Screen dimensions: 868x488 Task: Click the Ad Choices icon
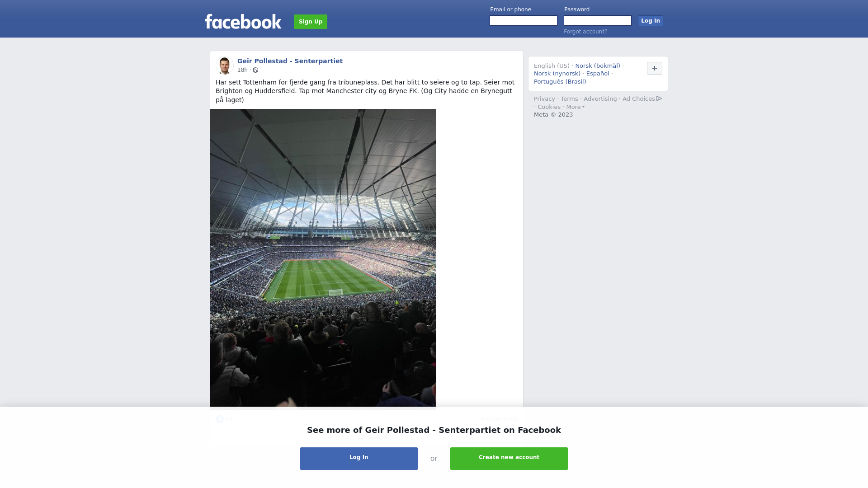click(659, 99)
